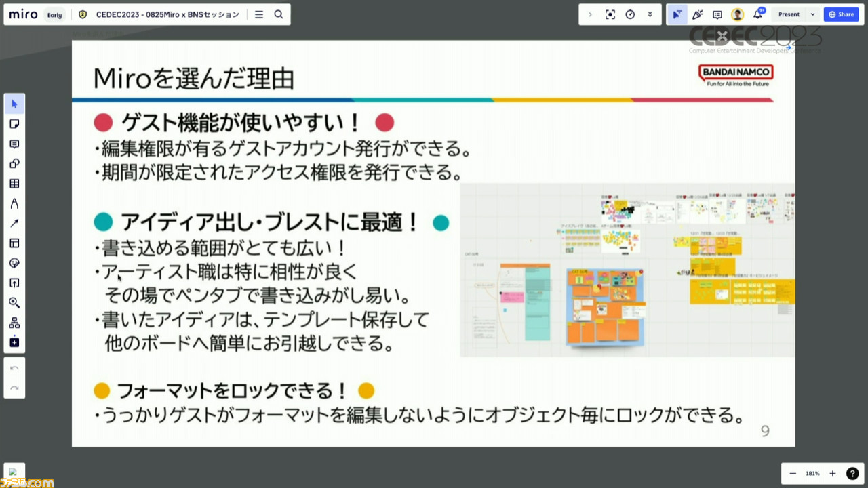
Task: Open the main hamburger menu
Action: pos(259,14)
